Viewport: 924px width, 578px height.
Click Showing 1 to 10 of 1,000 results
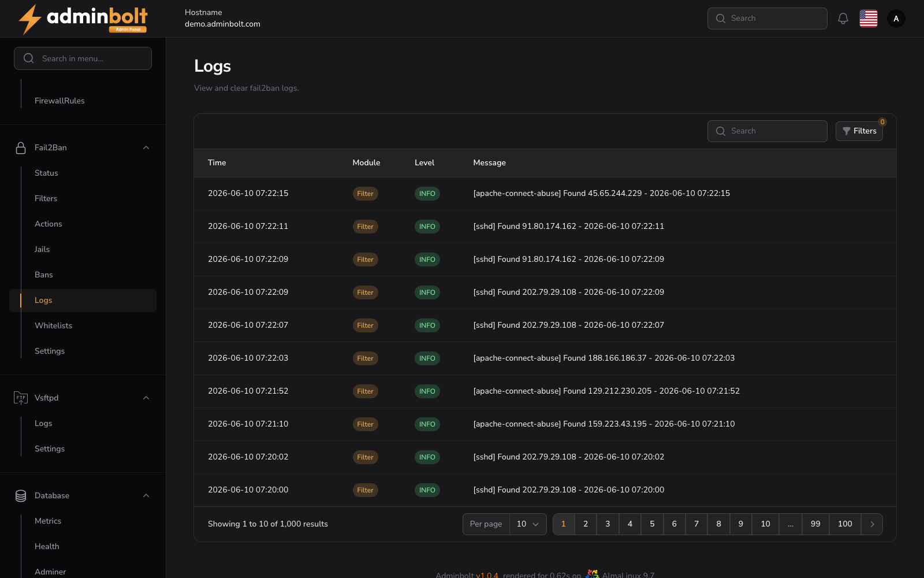tap(268, 524)
